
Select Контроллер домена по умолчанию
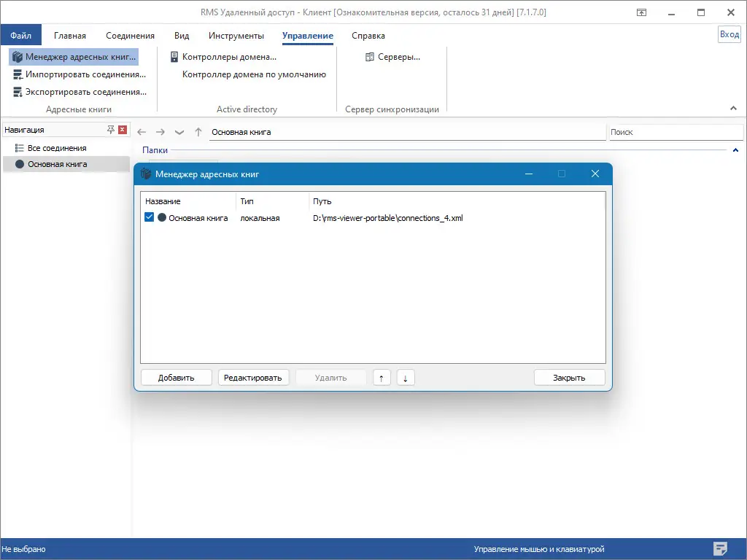[x=254, y=74]
